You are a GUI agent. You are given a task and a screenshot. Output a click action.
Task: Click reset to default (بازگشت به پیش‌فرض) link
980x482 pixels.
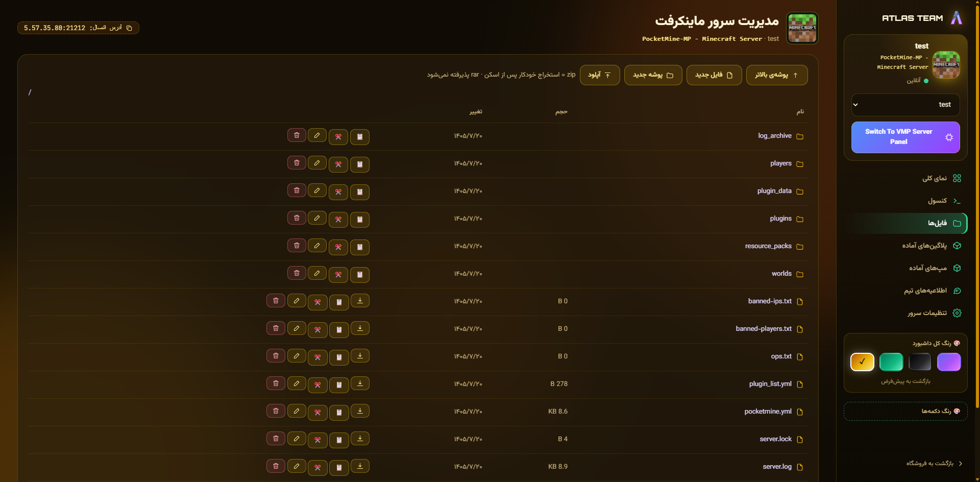pyautogui.click(x=905, y=381)
